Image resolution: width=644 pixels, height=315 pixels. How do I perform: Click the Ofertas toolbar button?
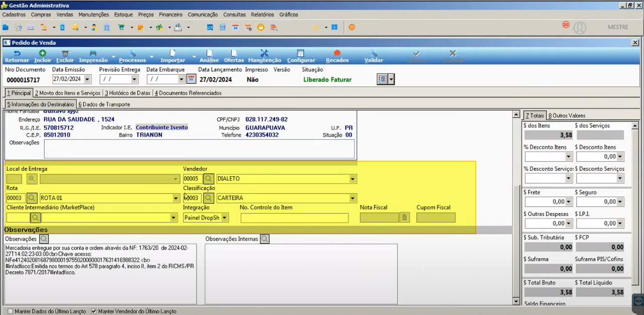(234, 56)
